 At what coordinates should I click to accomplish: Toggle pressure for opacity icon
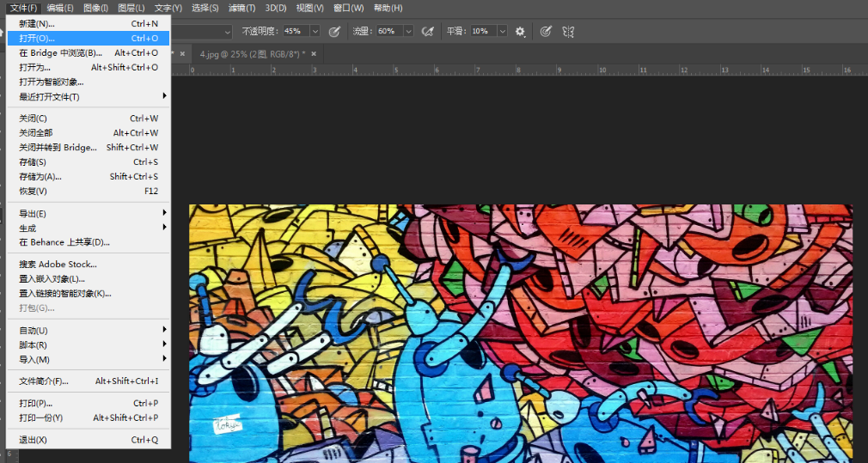[333, 32]
